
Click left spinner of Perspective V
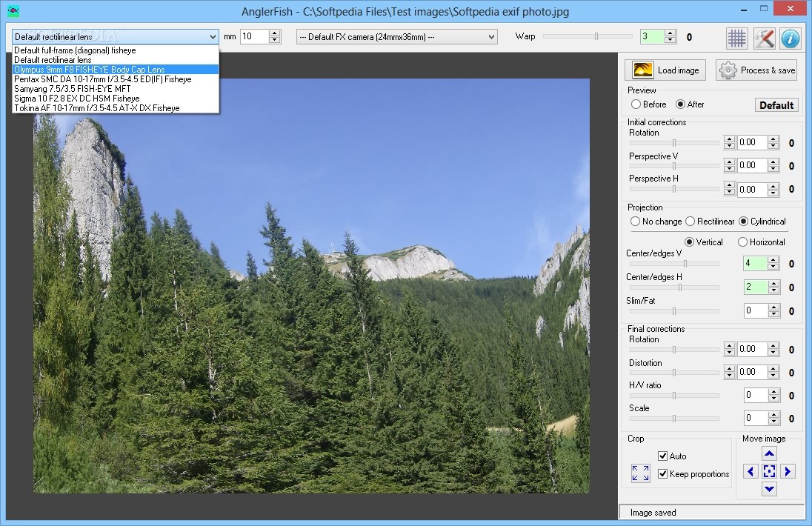tap(729, 166)
